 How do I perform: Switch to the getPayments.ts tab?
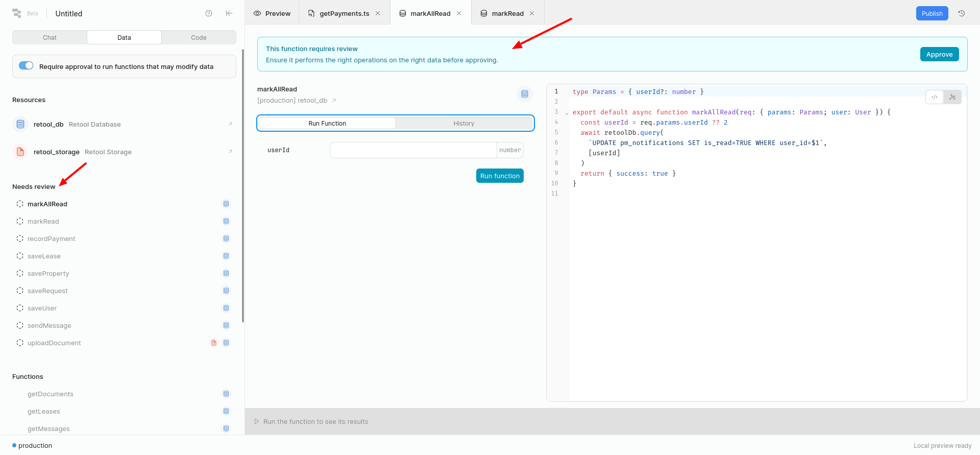344,13
